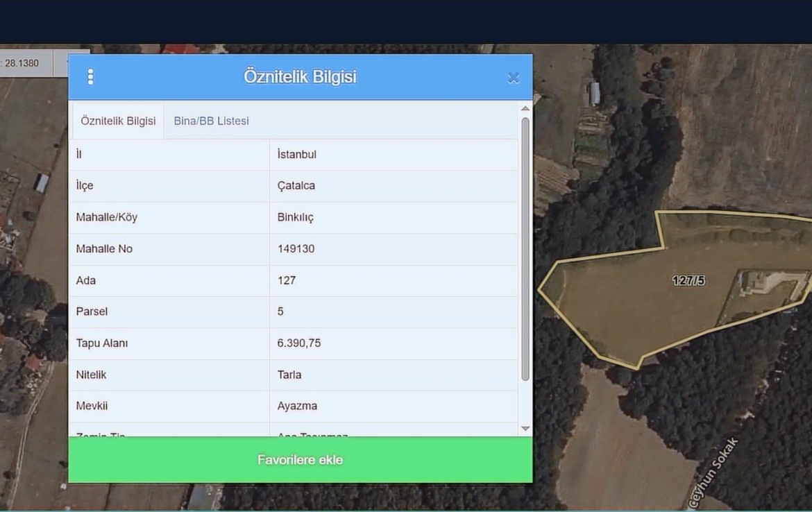Select the İstanbul value cell

click(x=297, y=154)
